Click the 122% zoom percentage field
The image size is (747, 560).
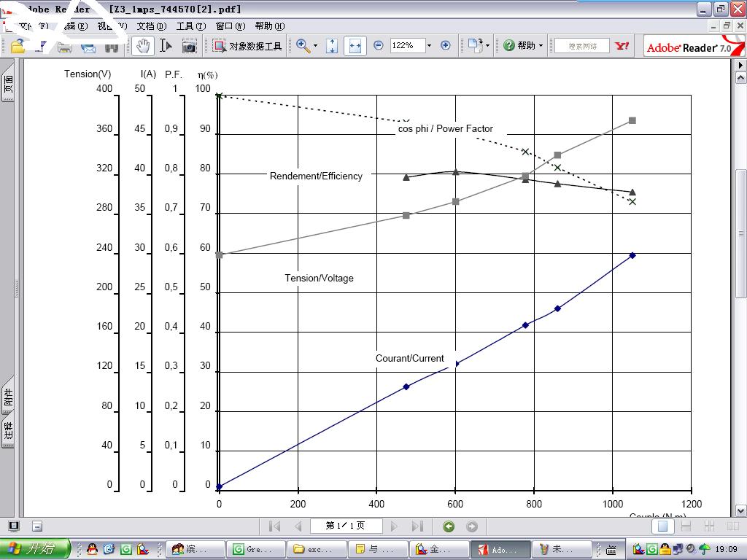(x=407, y=46)
